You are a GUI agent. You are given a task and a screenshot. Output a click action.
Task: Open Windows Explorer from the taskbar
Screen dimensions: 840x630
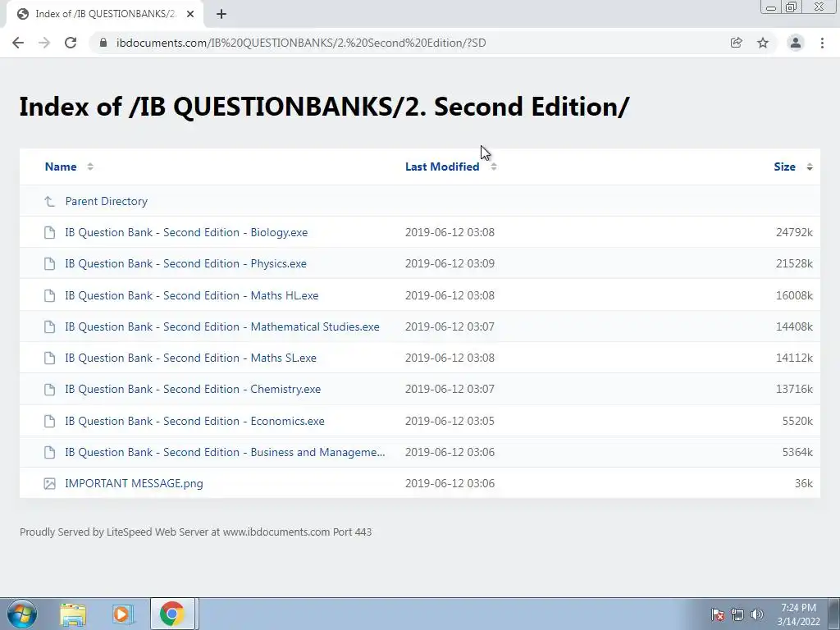coord(73,614)
